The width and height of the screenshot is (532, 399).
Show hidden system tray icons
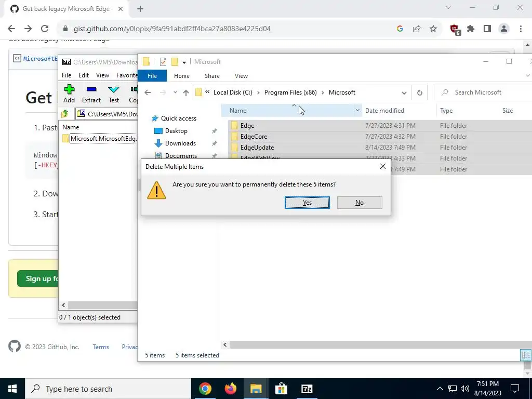tap(440, 389)
